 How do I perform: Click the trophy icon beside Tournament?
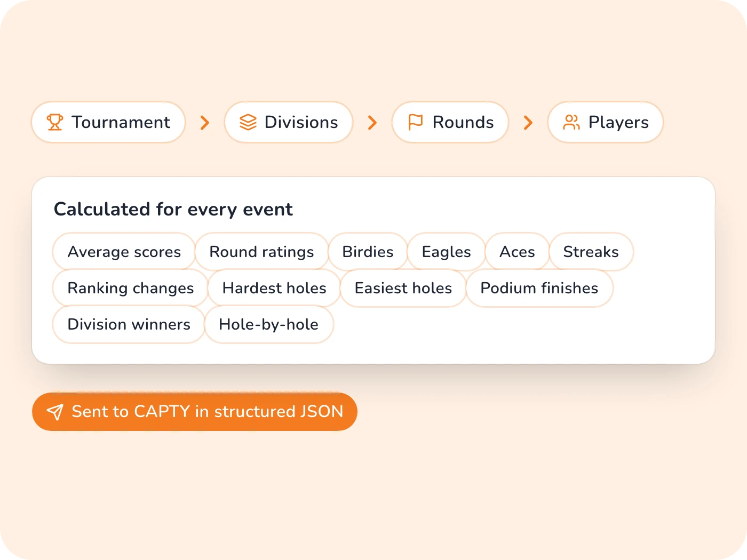pyautogui.click(x=54, y=122)
